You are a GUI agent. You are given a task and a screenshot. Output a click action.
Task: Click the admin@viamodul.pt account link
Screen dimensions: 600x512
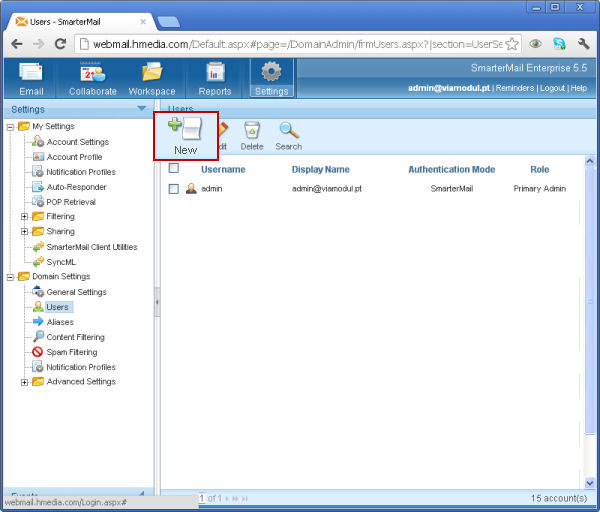449,88
